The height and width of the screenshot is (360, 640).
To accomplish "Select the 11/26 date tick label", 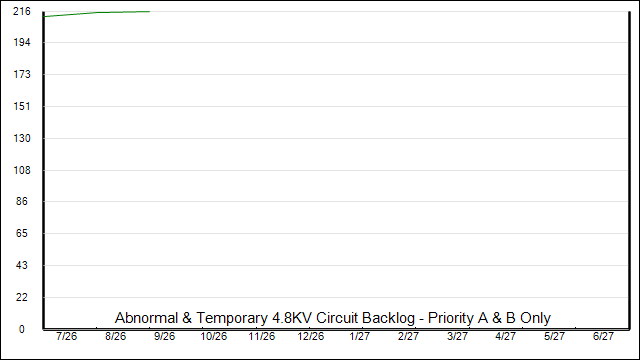I will [x=262, y=336].
